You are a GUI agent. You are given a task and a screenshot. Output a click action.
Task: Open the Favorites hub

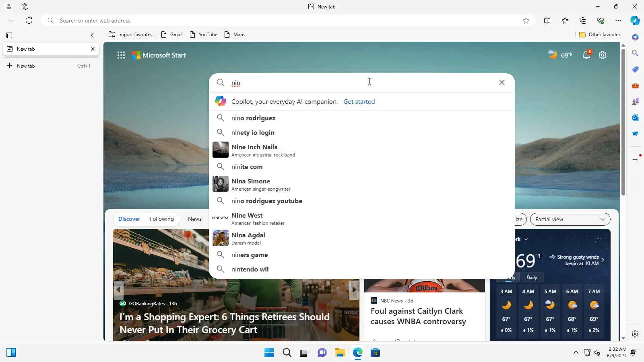pos(565,21)
